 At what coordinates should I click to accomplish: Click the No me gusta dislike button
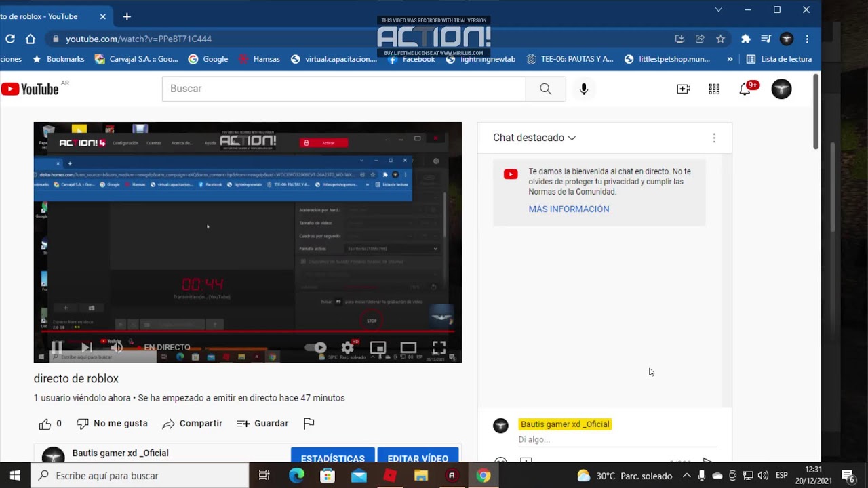(112, 424)
